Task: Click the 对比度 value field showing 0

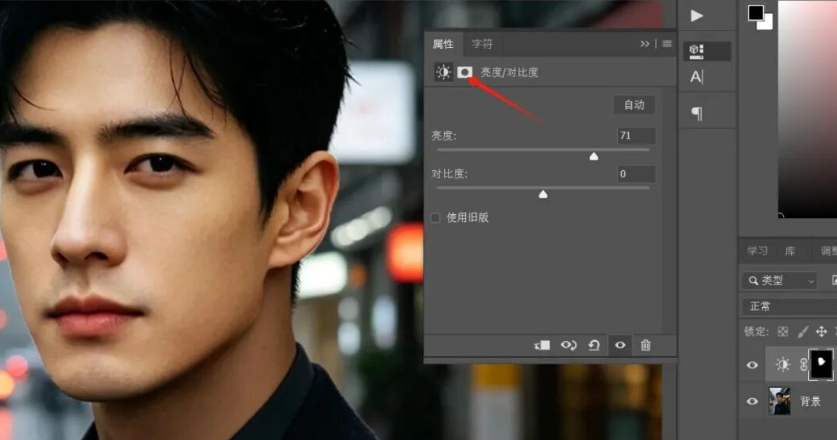Action: (636, 174)
